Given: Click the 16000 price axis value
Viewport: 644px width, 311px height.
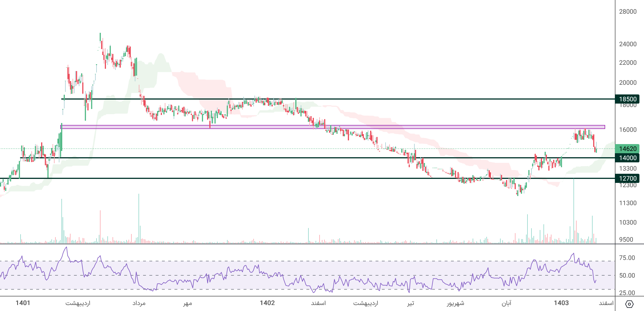Looking at the screenshot, I should (628, 130).
